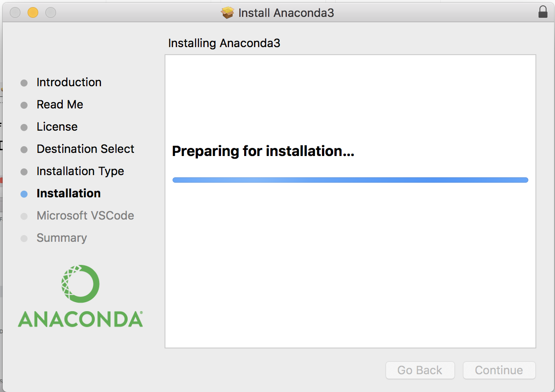Select the Read Me step
The height and width of the screenshot is (392, 555).
(60, 104)
